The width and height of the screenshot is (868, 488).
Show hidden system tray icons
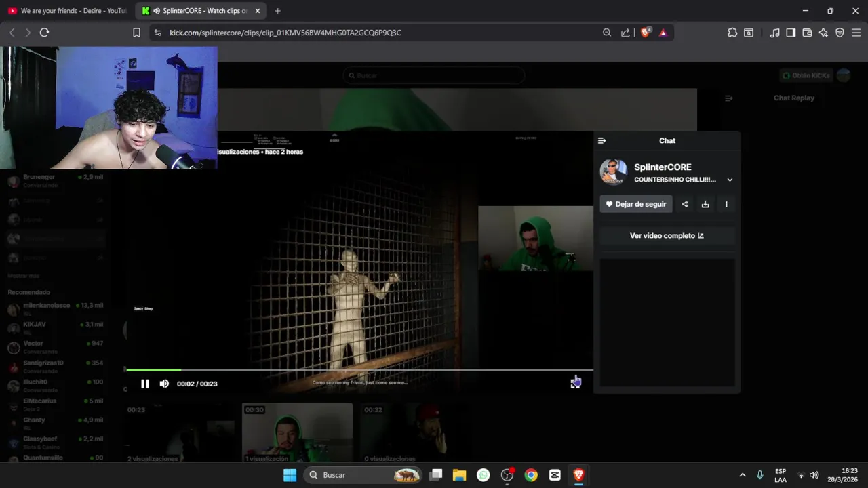click(742, 475)
